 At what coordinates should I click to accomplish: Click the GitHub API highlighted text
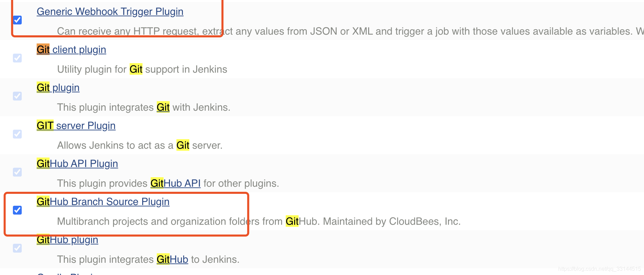pyautogui.click(x=176, y=183)
